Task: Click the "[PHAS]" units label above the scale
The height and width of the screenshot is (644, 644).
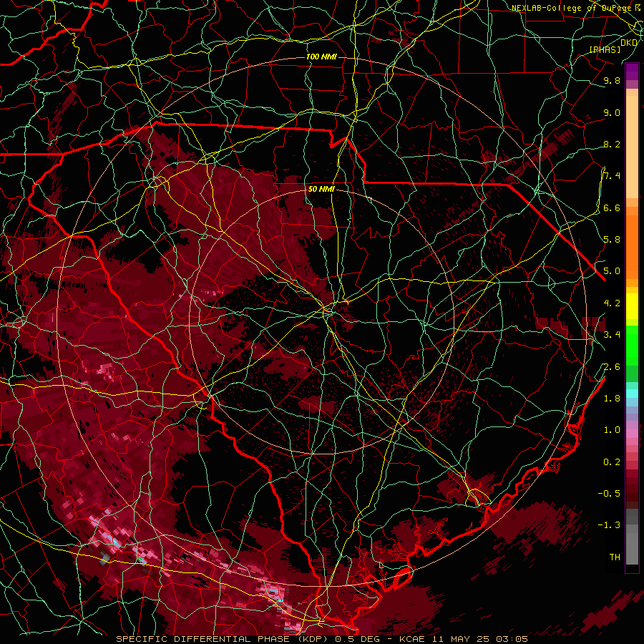Action: [605, 49]
